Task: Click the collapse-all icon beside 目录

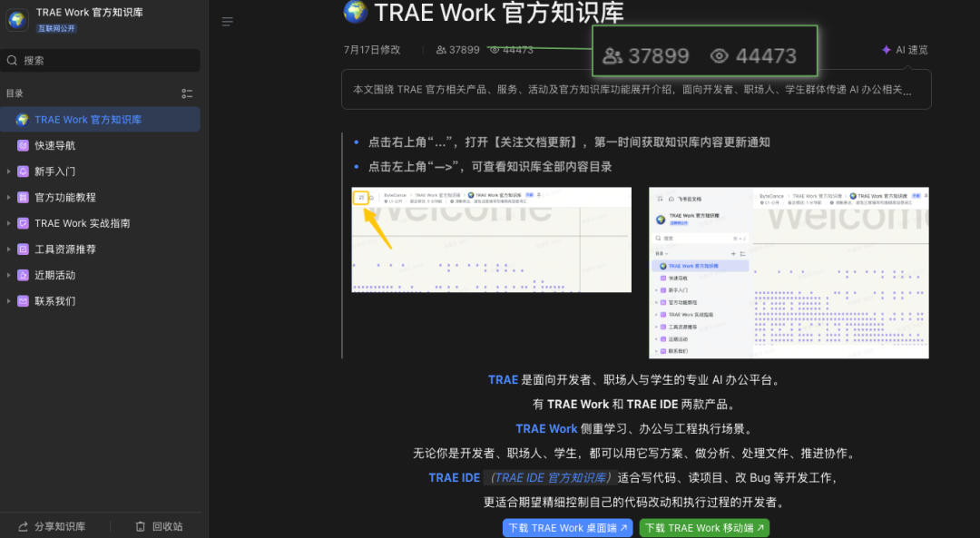Action: (187, 93)
